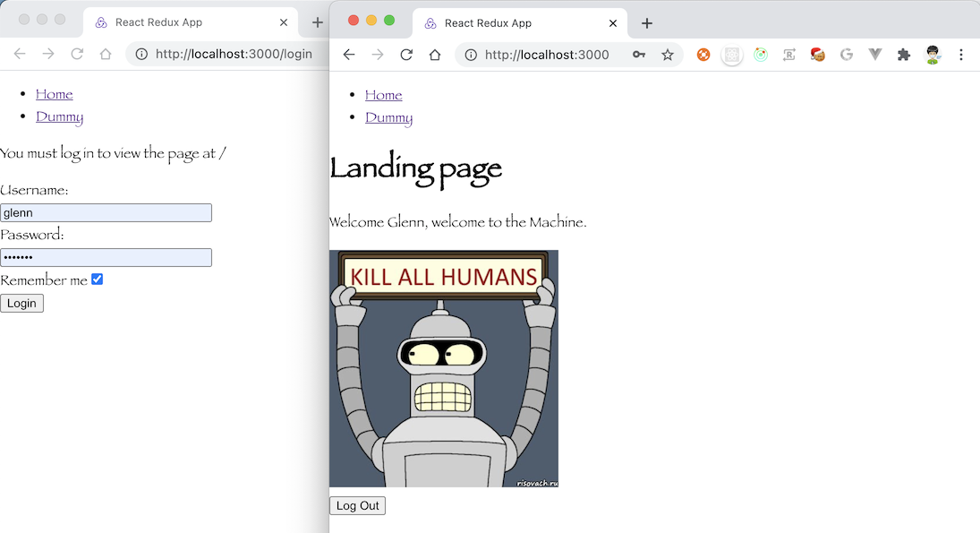The height and width of the screenshot is (533, 980).
Task: Go forward in the login window
Action: [48, 54]
